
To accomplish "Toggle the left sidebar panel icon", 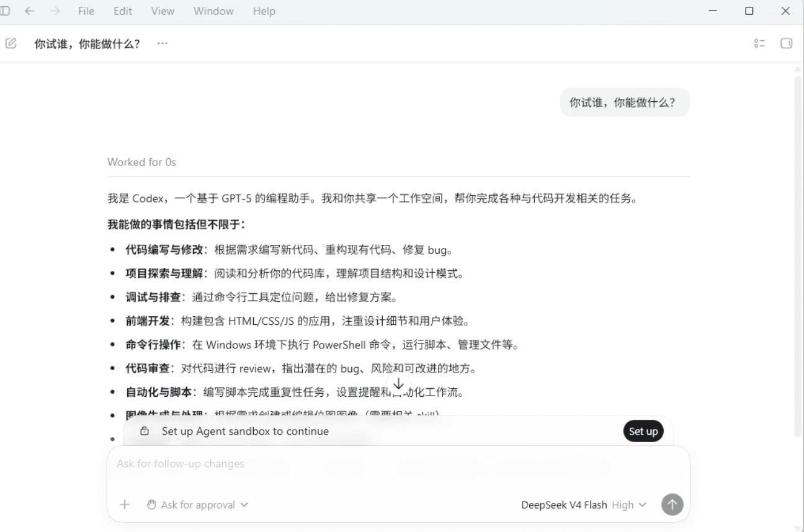I will click(5, 11).
